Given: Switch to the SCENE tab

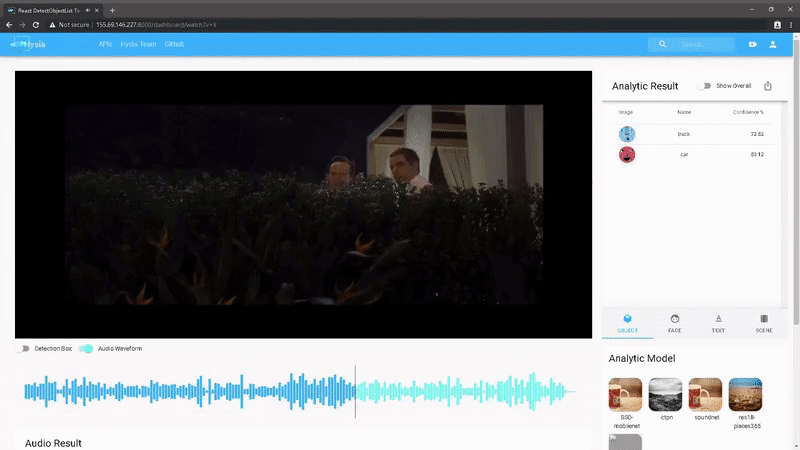Looking at the screenshot, I should tap(764, 323).
